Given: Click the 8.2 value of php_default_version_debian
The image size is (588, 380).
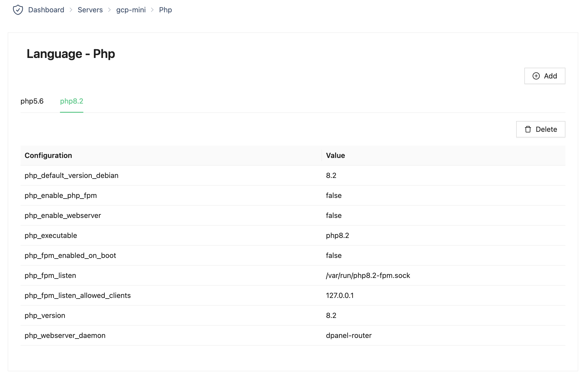Looking at the screenshot, I should tap(331, 175).
